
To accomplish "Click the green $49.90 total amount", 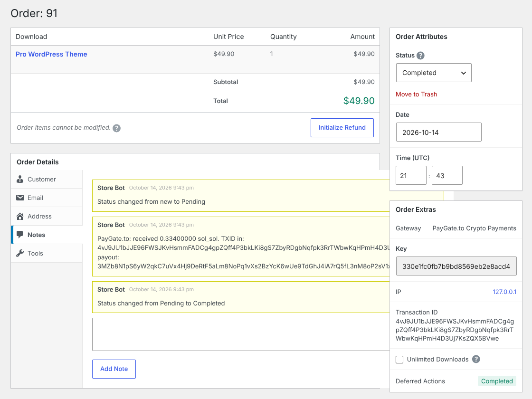I will [359, 101].
